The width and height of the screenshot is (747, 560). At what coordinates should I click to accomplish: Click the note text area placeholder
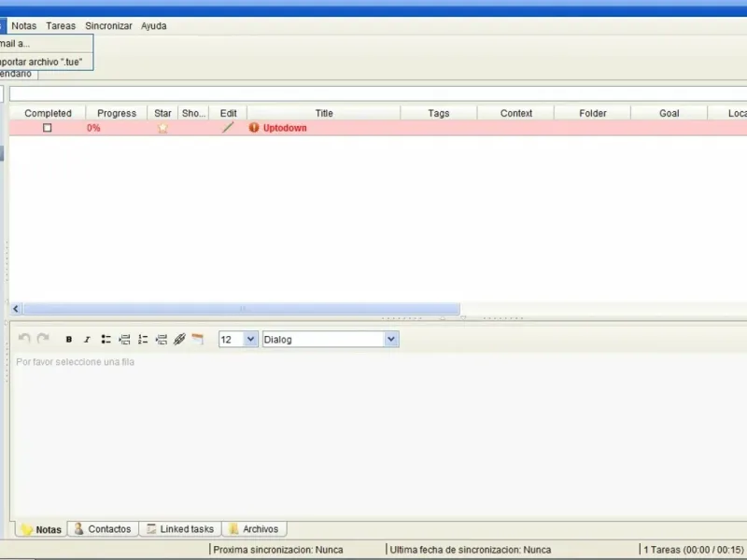pos(75,362)
